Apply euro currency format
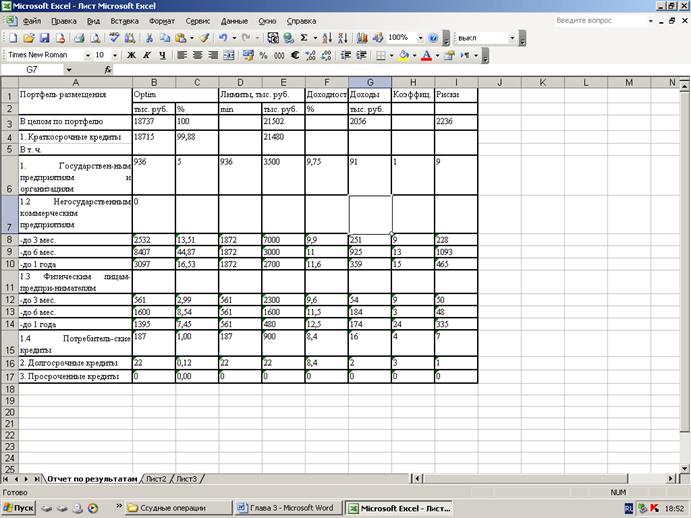The height and width of the screenshot is (518, 691). (x=295, y=55)
